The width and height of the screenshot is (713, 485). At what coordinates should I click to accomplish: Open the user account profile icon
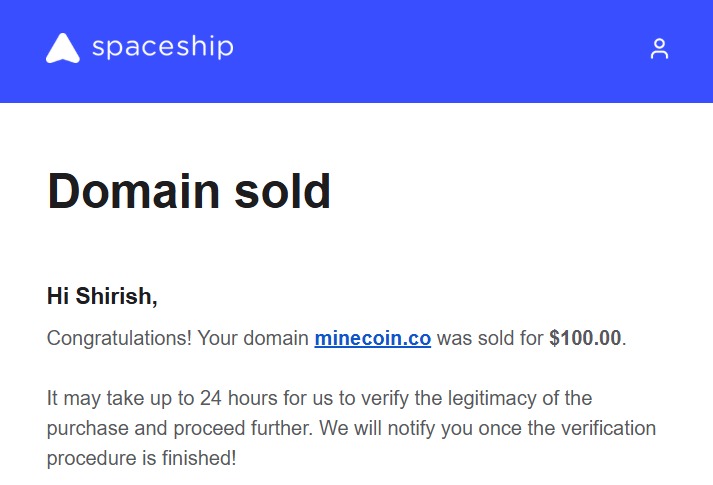(x=659, y=49)
